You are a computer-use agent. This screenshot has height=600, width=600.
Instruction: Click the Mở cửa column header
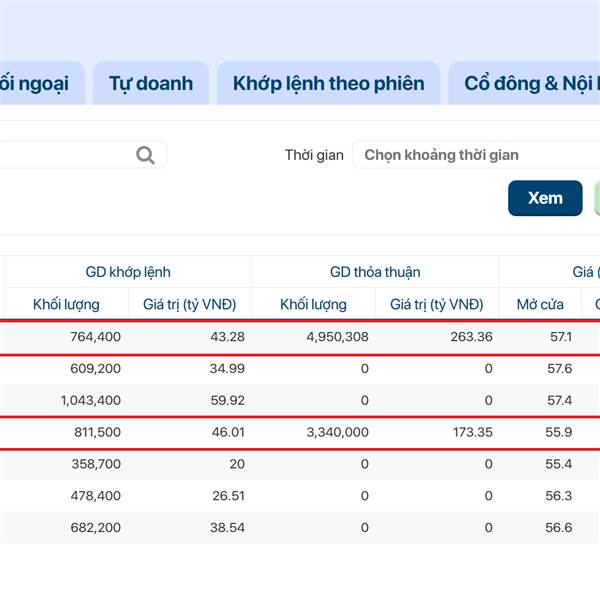coord(540,304)
